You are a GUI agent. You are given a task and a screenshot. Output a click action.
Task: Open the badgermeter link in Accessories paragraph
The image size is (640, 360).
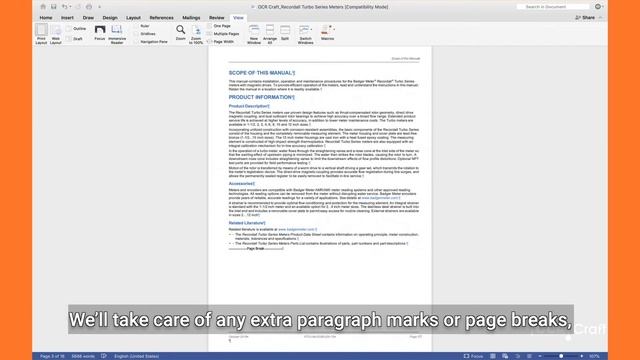380,198
